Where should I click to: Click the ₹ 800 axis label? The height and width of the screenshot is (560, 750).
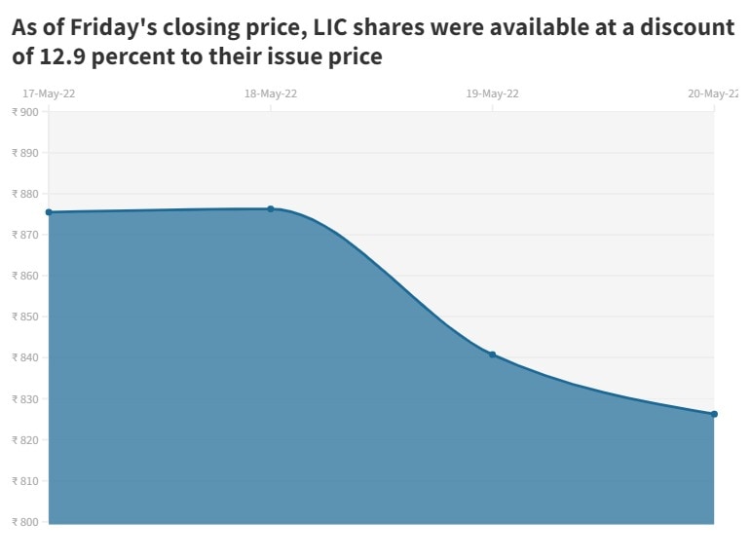[x=24, y=522]
